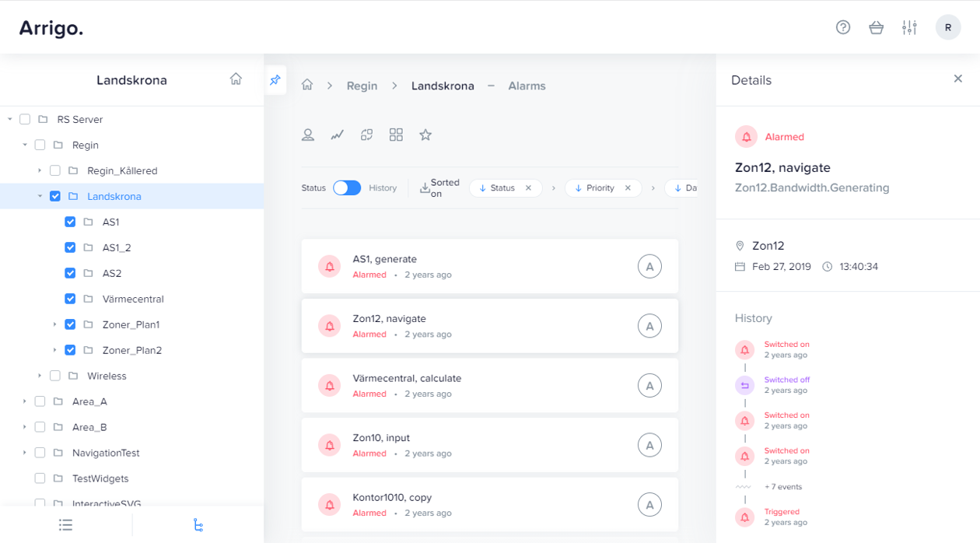
Task: Acknowledge the AS1, generate alarm
Action: pos(649,266)
